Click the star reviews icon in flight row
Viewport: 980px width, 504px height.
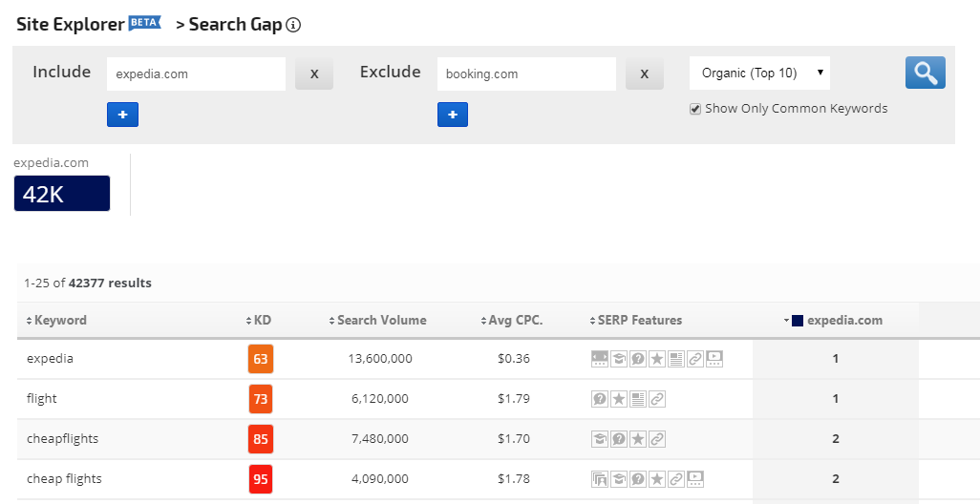[x=619, y=399]
